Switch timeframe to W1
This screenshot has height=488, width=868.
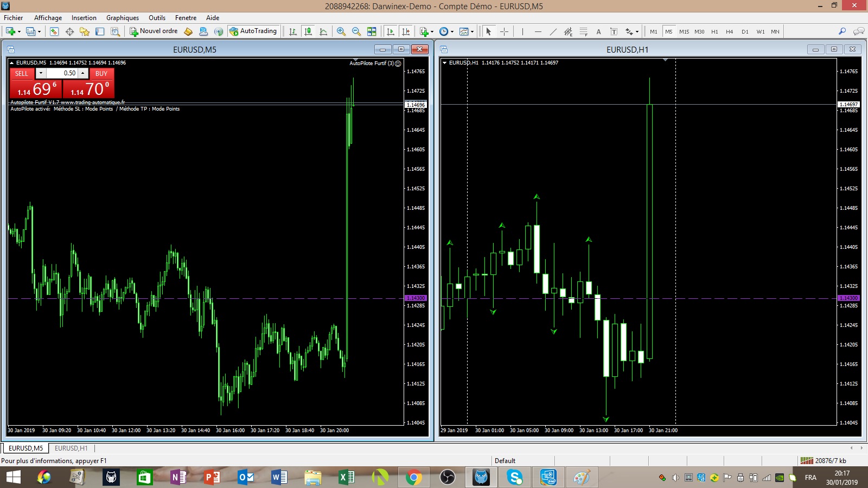761,31
